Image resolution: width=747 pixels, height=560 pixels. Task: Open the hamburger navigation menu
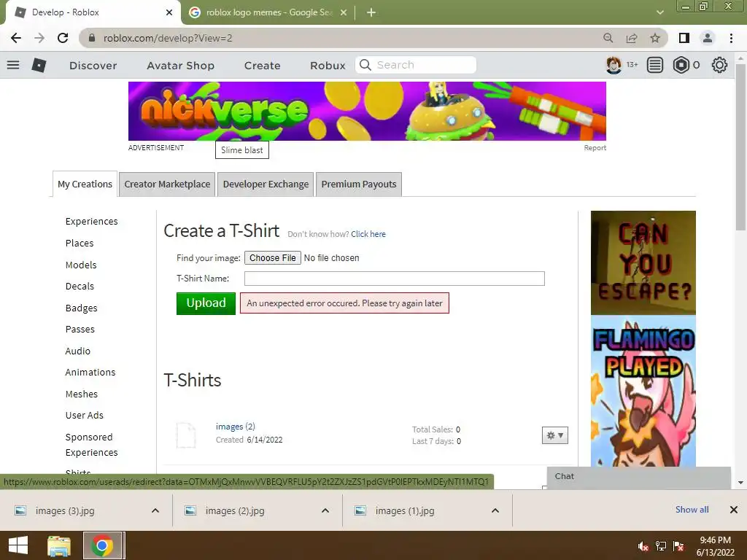click(13, 65)
